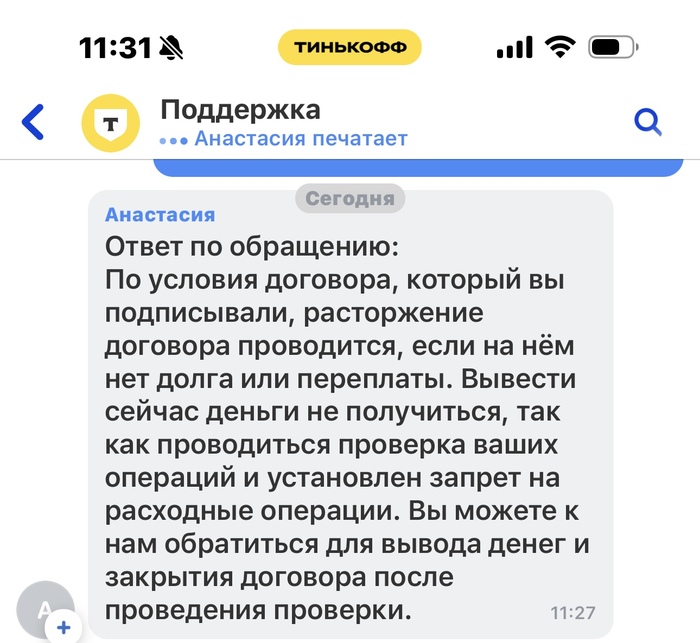
Task: Tap the plus badge on avatar
Action: (63, 628)
